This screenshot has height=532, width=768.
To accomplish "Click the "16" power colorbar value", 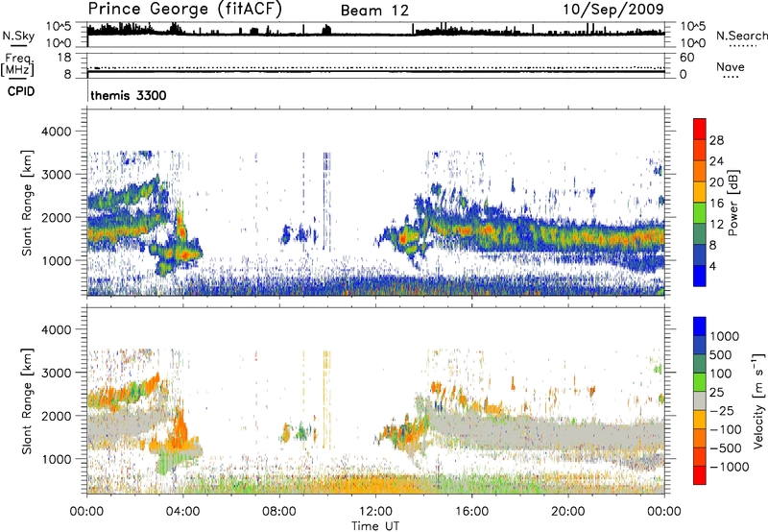I will [716, 204].
